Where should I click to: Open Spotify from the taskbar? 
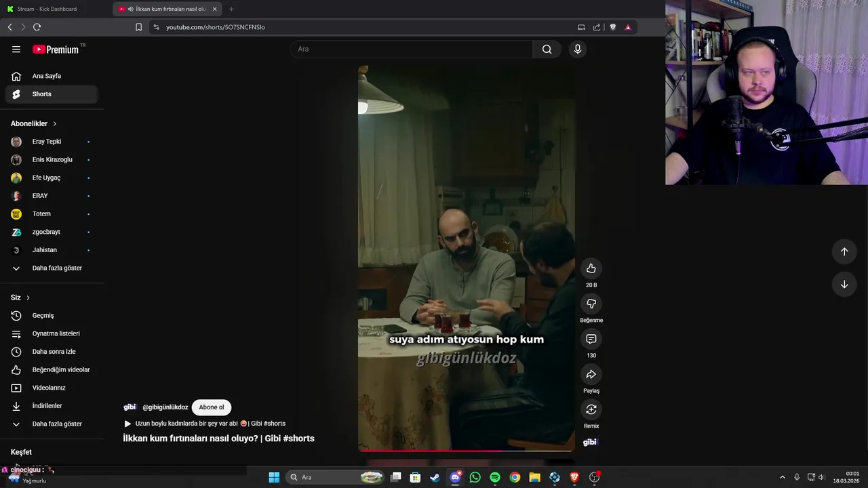point(495,477)
